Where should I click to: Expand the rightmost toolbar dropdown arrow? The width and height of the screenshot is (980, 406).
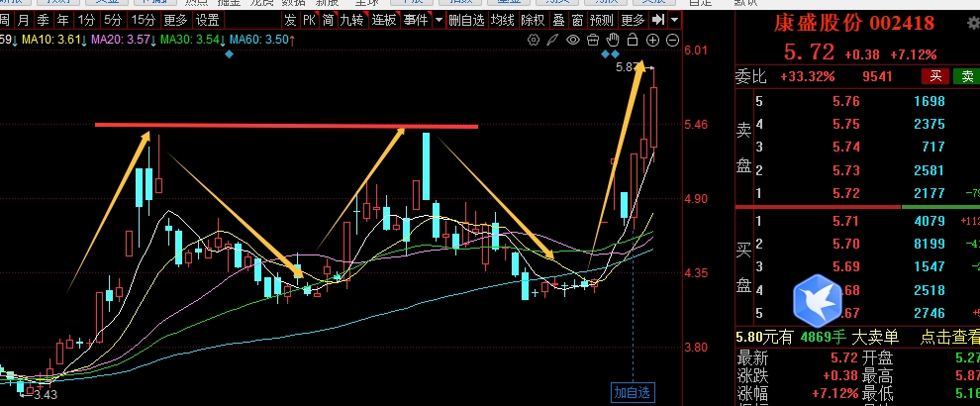click(x=674, y=20)
